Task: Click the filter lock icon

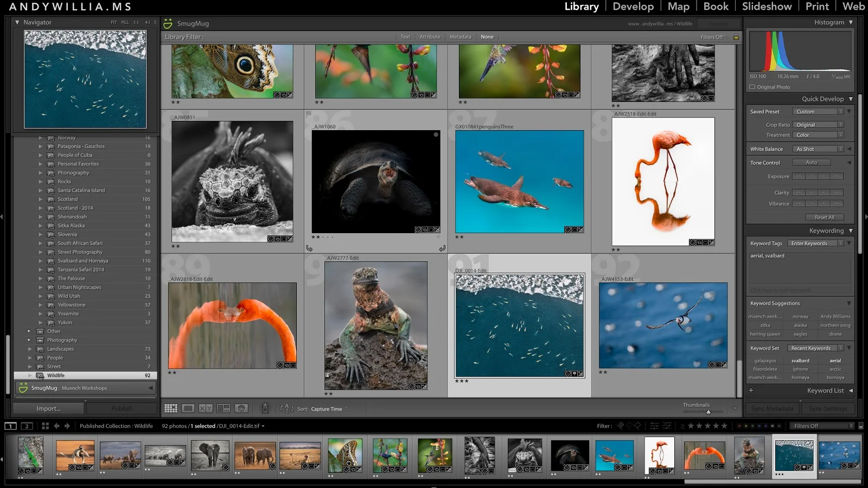Action: (736, 37)
